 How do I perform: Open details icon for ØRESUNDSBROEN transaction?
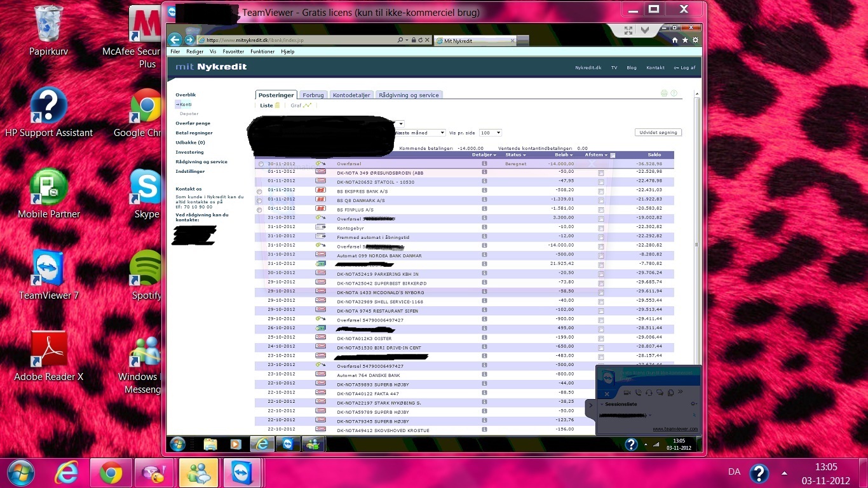pyautogui.click(x=484, y=172)
